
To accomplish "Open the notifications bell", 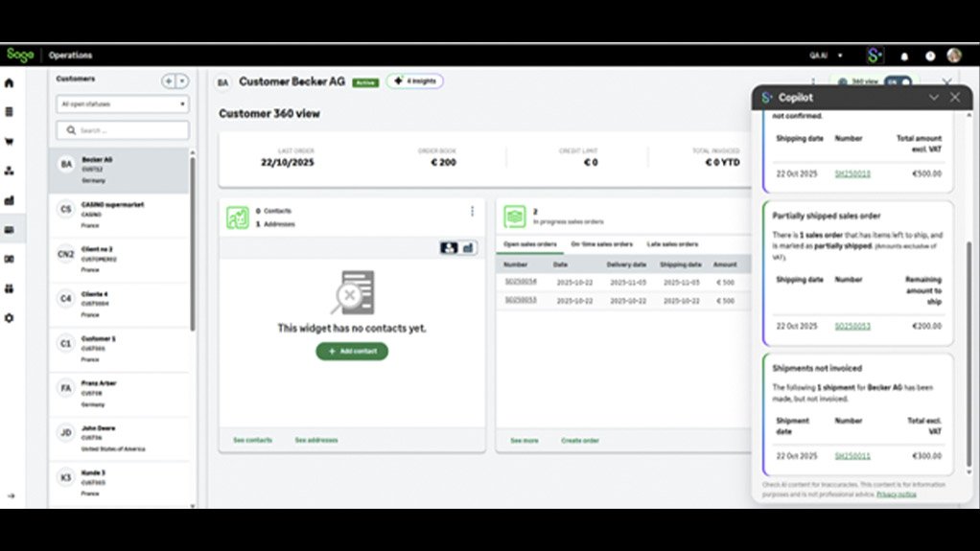I will (904, 56).
